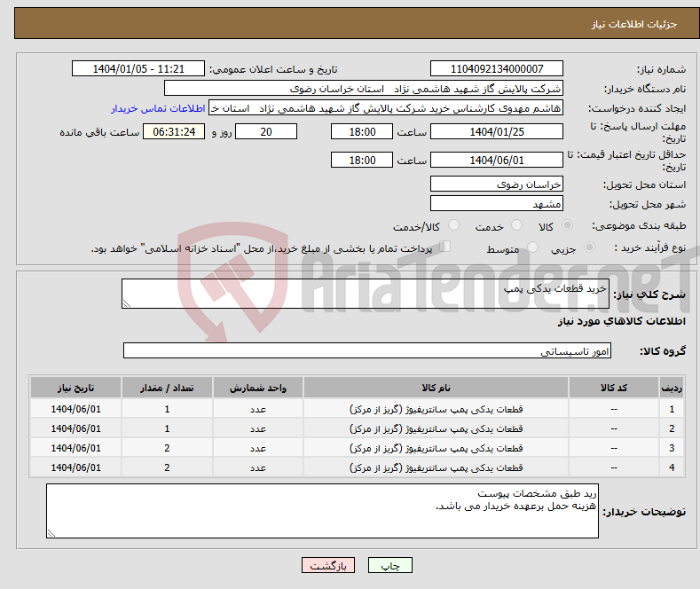This screenshot has width=700, height=589.
Task: Open اطلاعات تماس خریدار link
Action: (x=158, y=108)
